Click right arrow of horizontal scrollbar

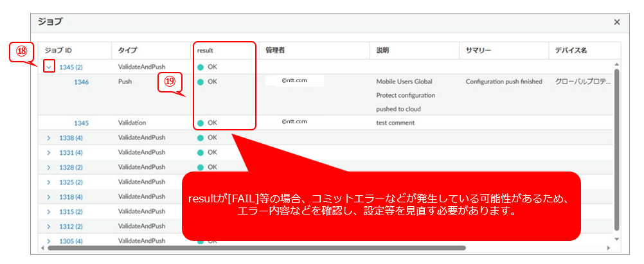tap(609, 247)
